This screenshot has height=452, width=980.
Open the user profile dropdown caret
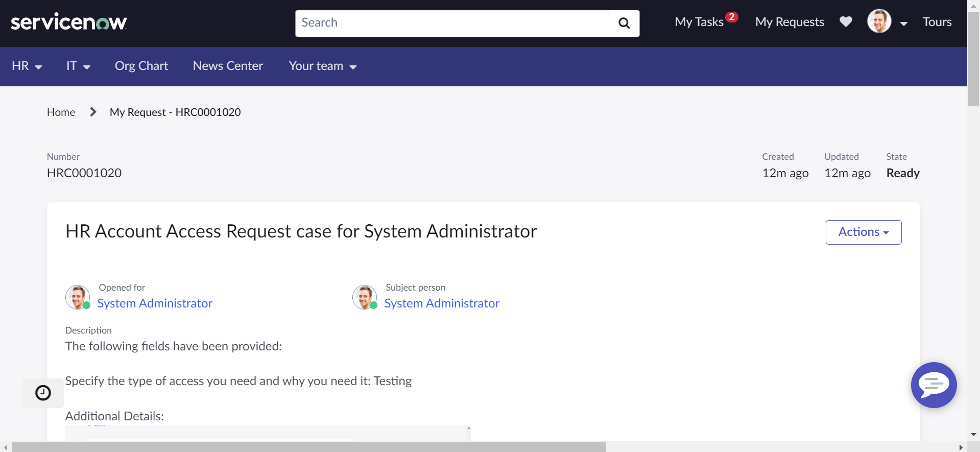tap(903, 23)
